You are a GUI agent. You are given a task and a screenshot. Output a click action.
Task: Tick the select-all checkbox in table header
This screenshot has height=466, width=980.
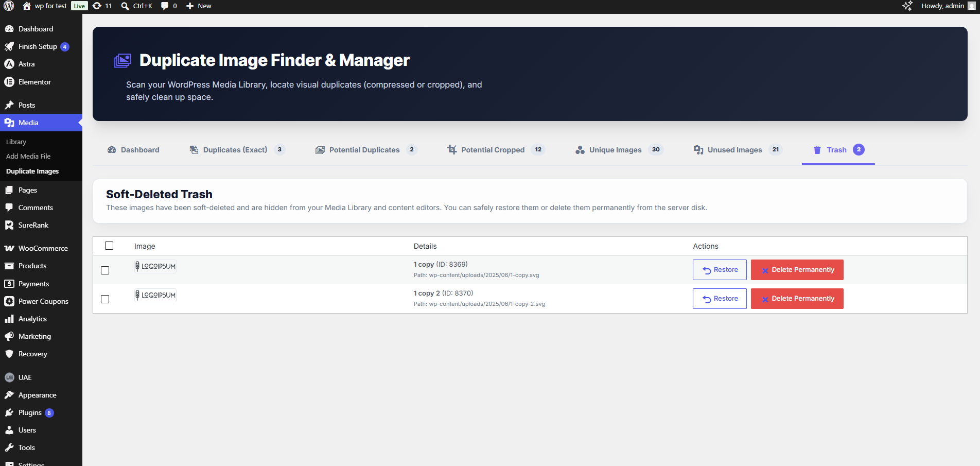109,246
